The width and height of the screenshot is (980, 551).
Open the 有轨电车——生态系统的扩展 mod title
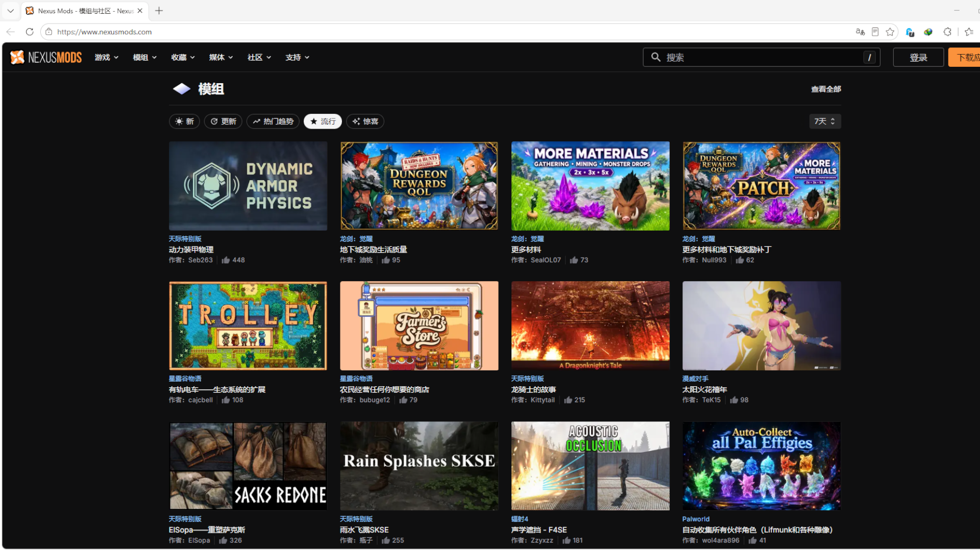click(x=217, y=390)
